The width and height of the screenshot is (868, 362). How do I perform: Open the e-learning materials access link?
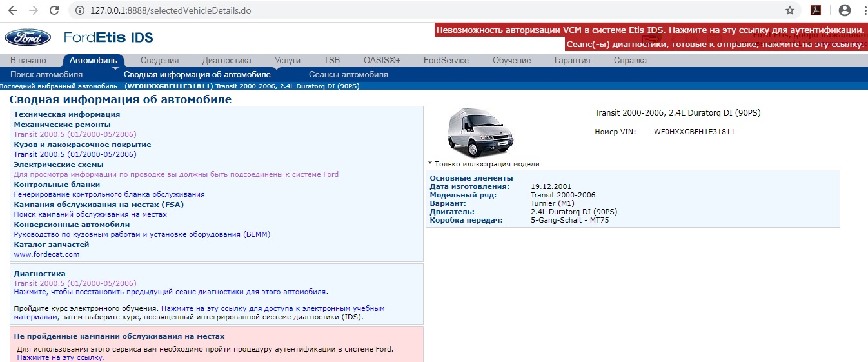tap(273, 308)
